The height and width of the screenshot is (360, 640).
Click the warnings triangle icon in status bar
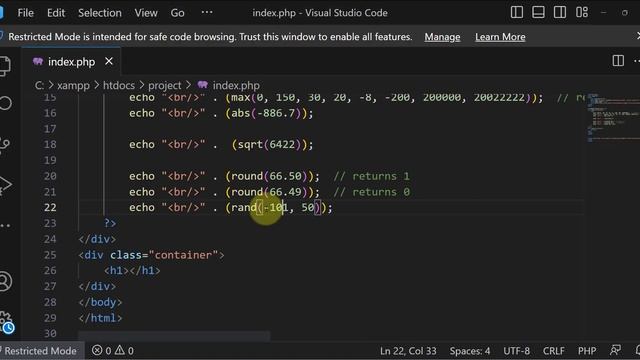[120, 350]
